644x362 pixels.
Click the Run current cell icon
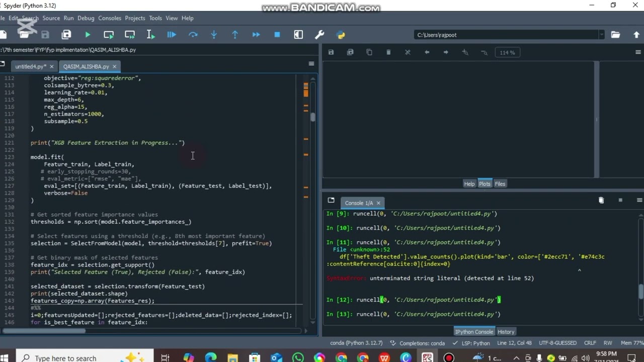point(109,35)
